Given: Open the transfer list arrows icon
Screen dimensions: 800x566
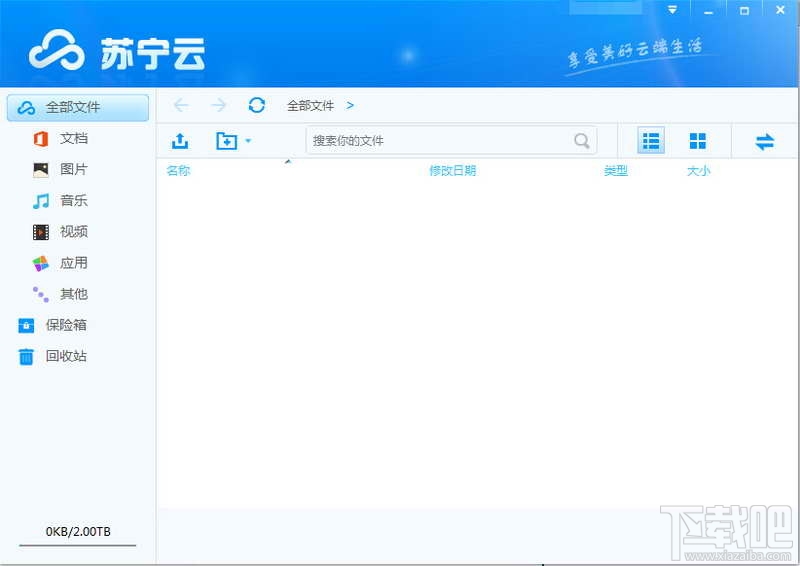Looking at the screenshot, I should pyautogui.click(x=765, y=141).
